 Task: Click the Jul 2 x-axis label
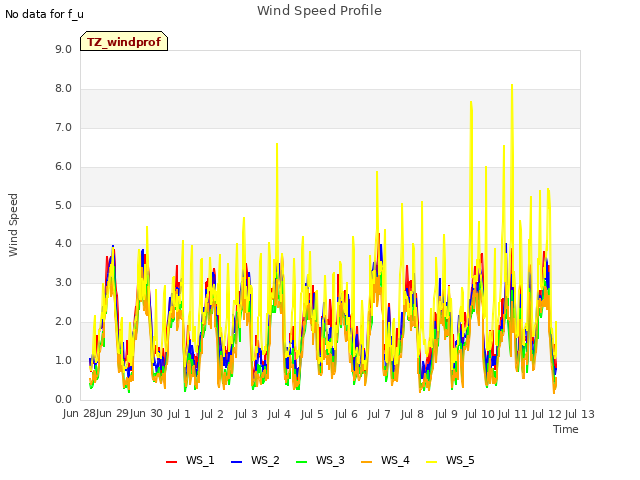(x=212, y=414)
